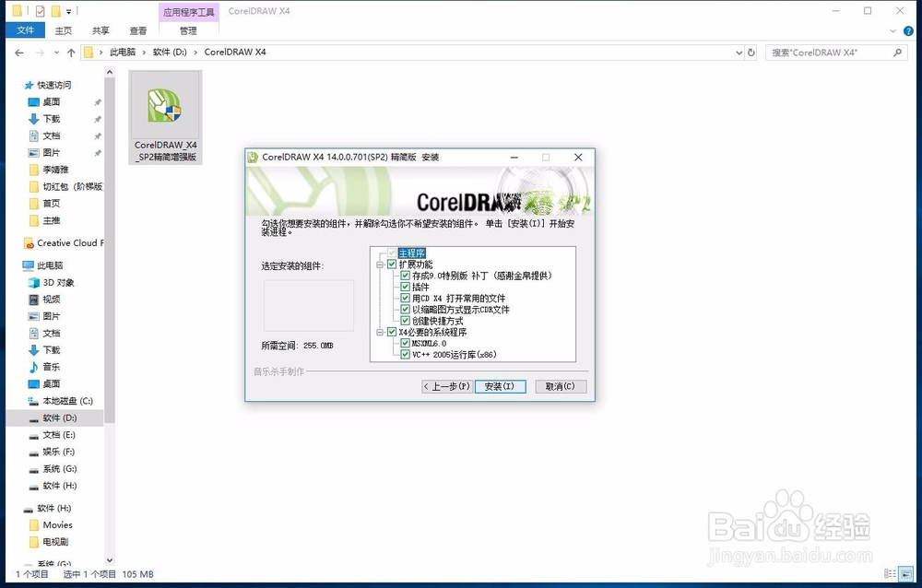
Task: Open quick access toolbar customize dropdown
Action: pyautogui.click(x=69, y=11)
